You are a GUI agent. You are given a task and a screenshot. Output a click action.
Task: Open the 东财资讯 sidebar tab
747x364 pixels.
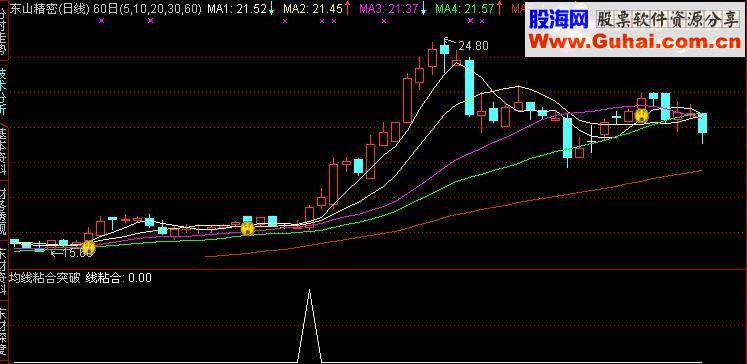click(x=3, y=272)
